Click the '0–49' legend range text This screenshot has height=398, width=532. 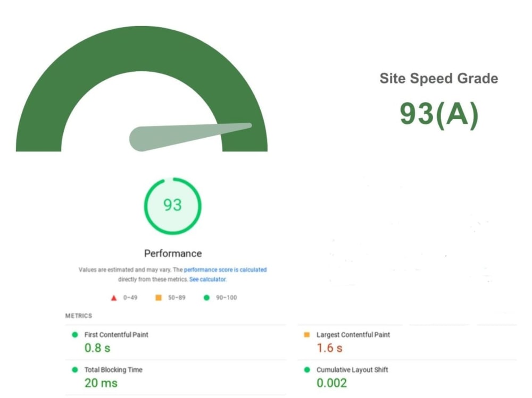(130, 298)
